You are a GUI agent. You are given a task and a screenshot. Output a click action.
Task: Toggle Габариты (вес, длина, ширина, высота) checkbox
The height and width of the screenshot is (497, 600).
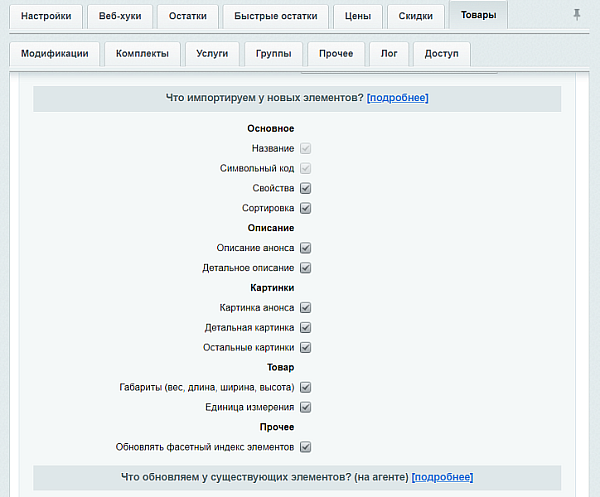pos(306,387)
